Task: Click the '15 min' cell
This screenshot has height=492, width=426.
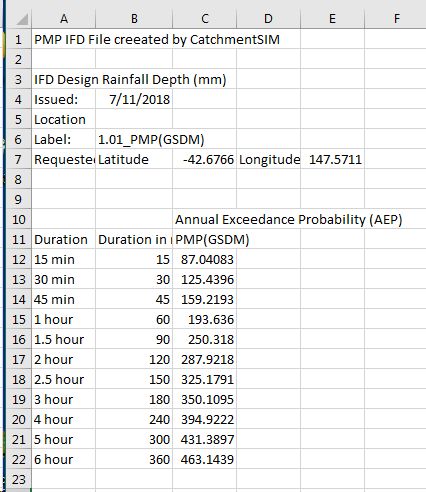Action: [64, 259]
